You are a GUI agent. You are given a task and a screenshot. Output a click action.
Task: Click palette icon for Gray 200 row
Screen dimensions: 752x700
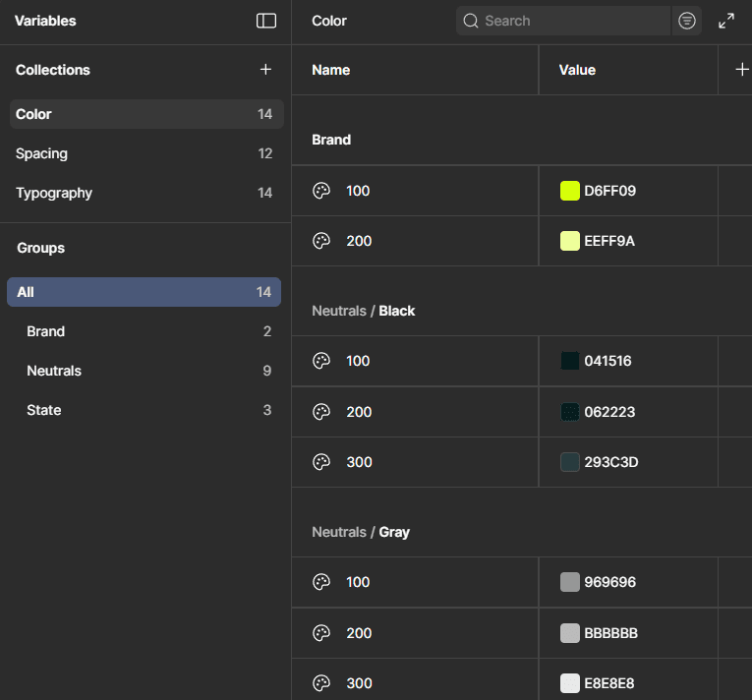tap(321, 633)
